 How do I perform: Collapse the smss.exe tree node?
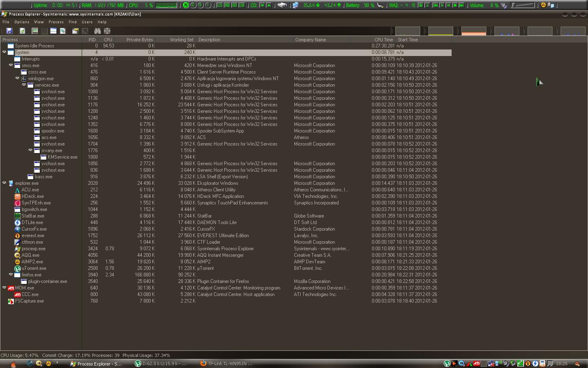coord(11,65)
